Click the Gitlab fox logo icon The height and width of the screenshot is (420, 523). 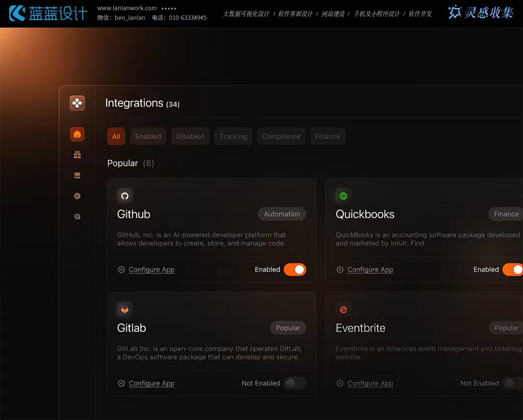(x=124, y=310)
